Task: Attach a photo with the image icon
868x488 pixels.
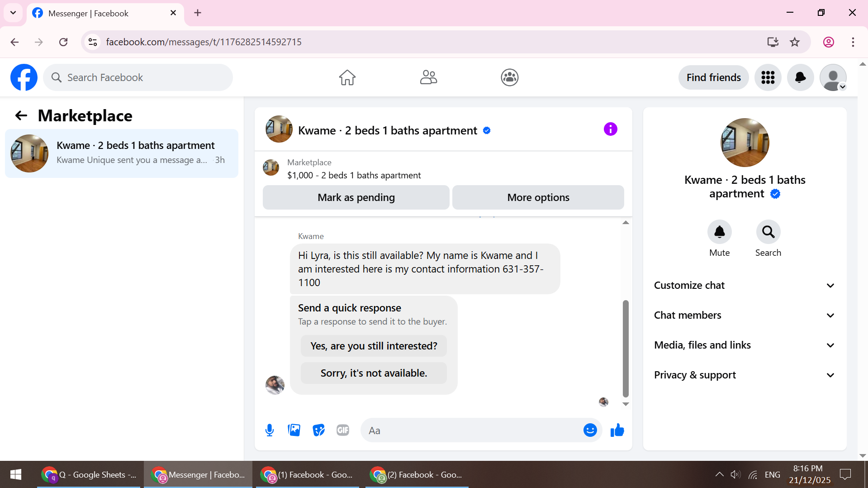Action: (294, 430)
